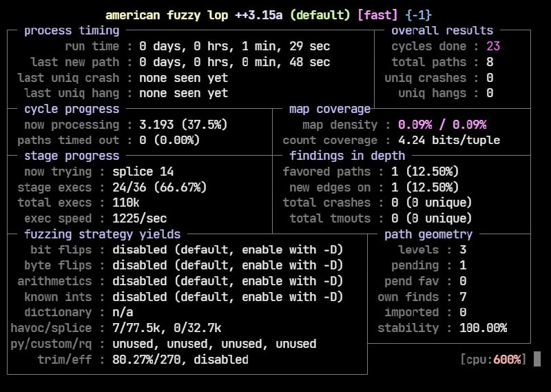The image size is (551, 392).
Task: Click new edges on value '1 (12.50%)'
Action: pyautogui.click(x=425, y=187)
